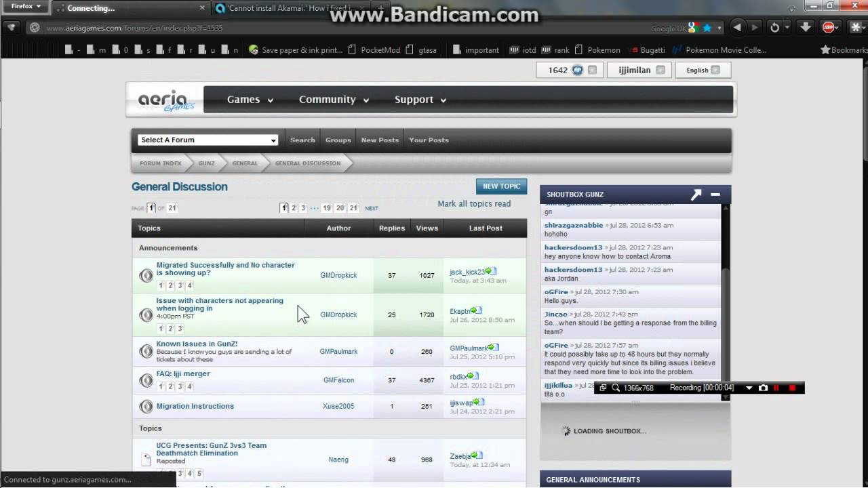Go back using the browser back arrow
Image resolution: width=868 pixels, height=488 pixels.
click(x=737, y=28)
